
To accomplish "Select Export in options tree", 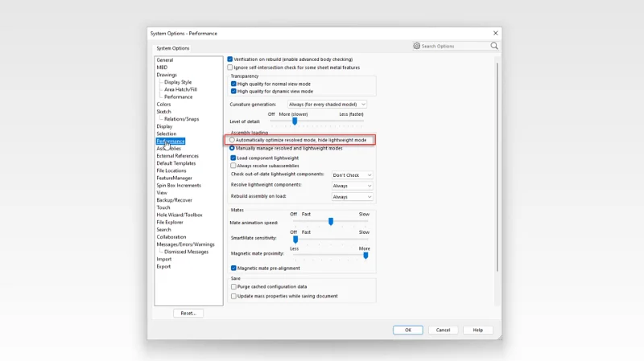I will pyautogui.click(x=163, y=267).
